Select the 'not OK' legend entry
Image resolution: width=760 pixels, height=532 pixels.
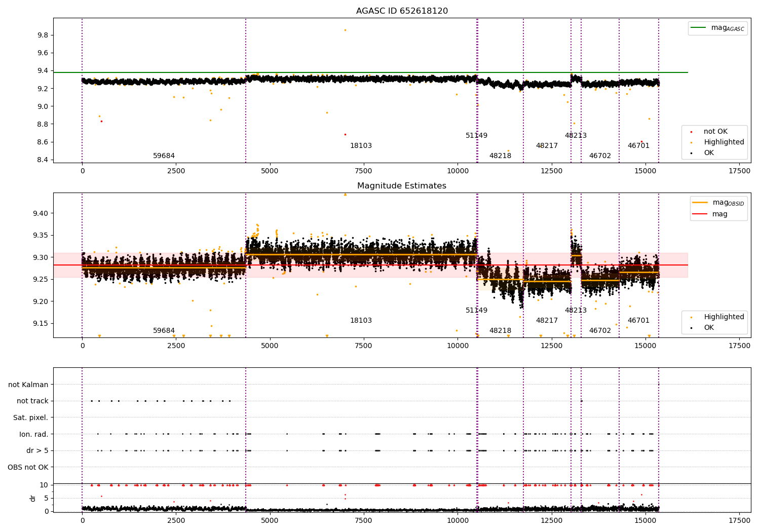click(715, 132)
